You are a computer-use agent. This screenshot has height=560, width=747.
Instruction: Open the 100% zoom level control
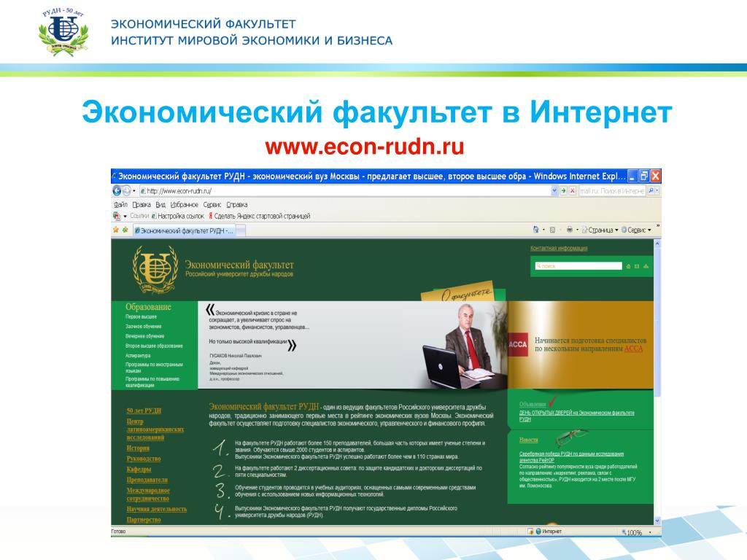635,532
